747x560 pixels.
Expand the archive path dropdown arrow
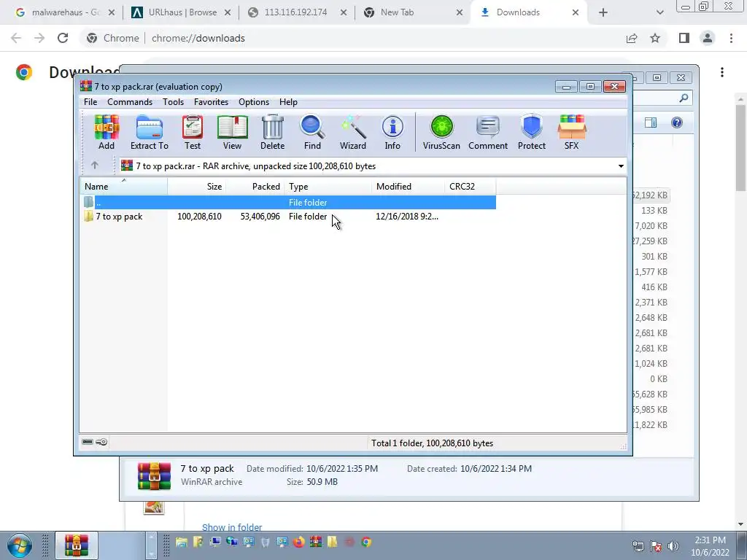(621, 166)
